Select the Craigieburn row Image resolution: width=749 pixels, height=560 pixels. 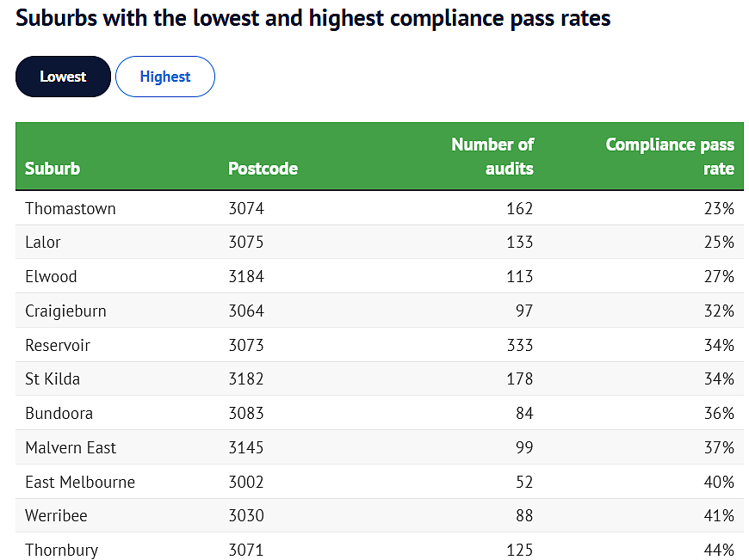click(x=380, y=311)
